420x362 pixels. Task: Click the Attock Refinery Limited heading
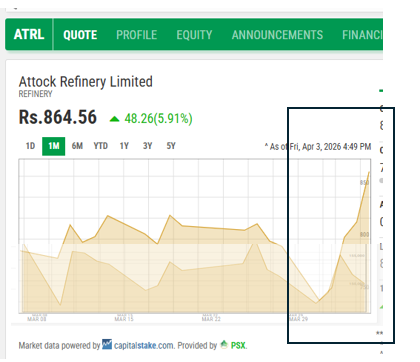(86, 82)
